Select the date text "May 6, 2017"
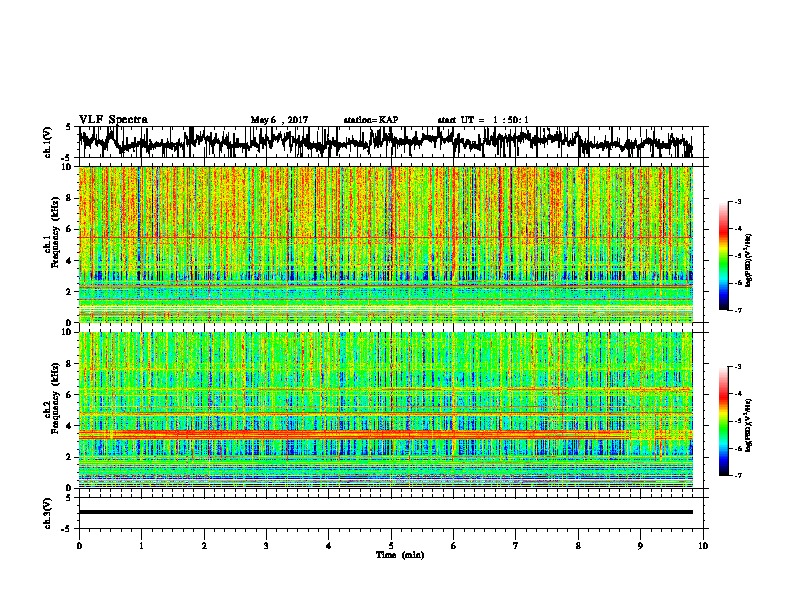The height and width of the screenshot is (612, 792). click(x=279, y=120)
